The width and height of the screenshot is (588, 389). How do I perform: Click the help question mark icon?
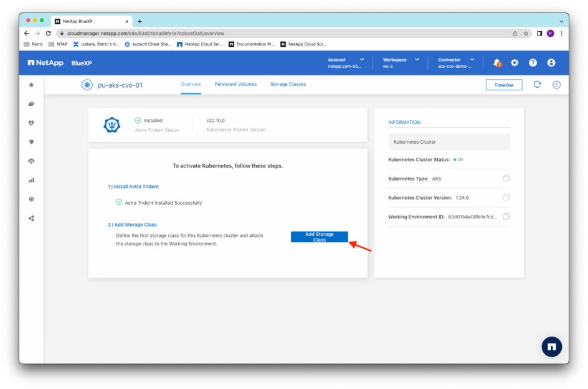click(x=533, y=63)
